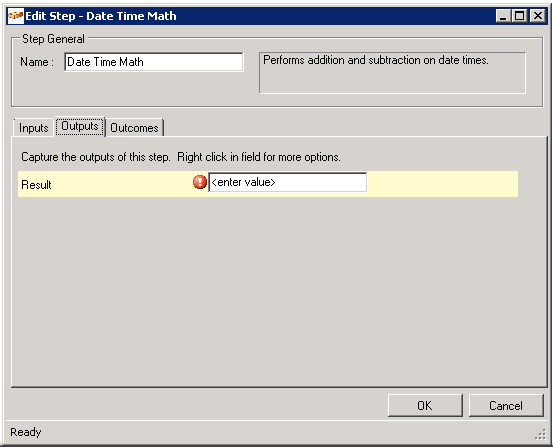Click the Name : label
Viewport: 553px width, 447px height.
tap(37, 62)
